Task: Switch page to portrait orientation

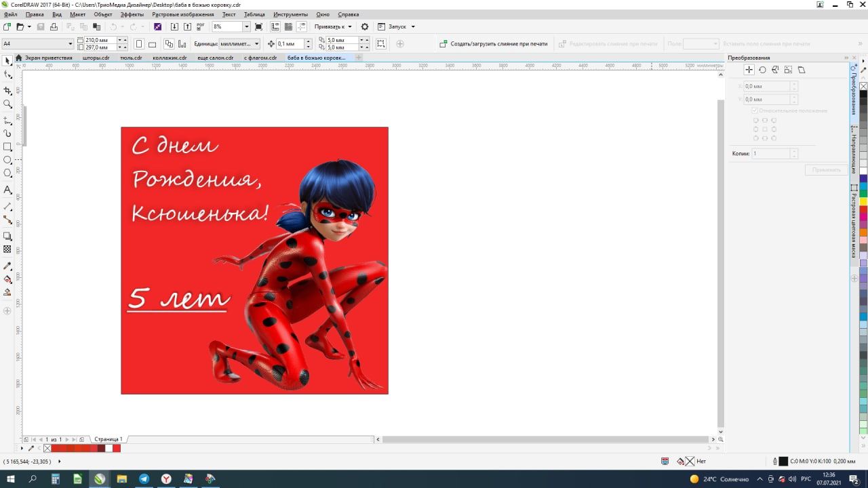Action: [139, 44]
